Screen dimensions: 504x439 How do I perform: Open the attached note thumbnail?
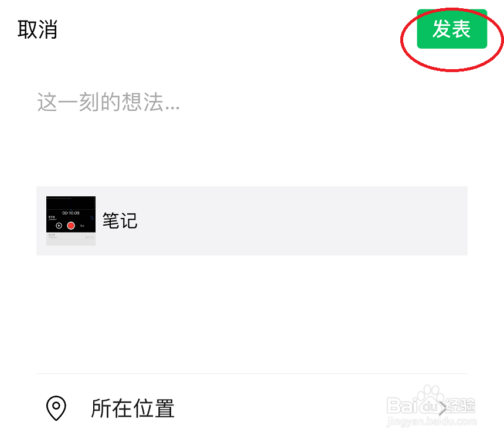[71, 221]
